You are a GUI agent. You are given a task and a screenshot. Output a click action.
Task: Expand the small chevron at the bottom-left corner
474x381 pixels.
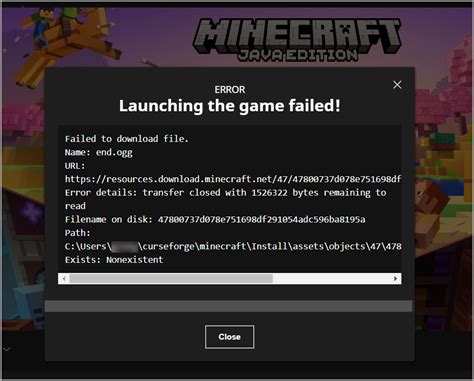point(6,349)
